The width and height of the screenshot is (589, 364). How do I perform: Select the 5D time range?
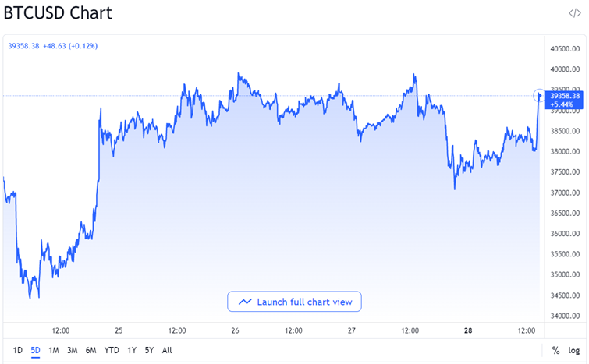click(35, 351)
